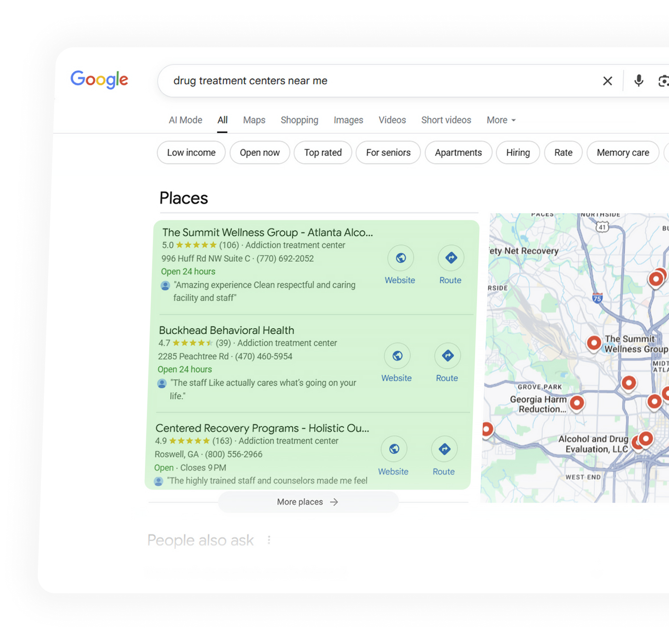Toggle the Low income filter chip
The width and height of the screenshot is (669, 644).
tap(191, 153)
